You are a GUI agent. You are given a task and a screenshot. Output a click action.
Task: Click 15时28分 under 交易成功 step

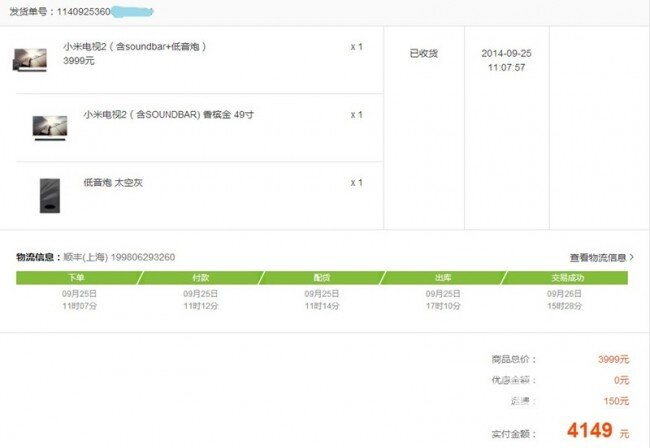coord(564,306)
